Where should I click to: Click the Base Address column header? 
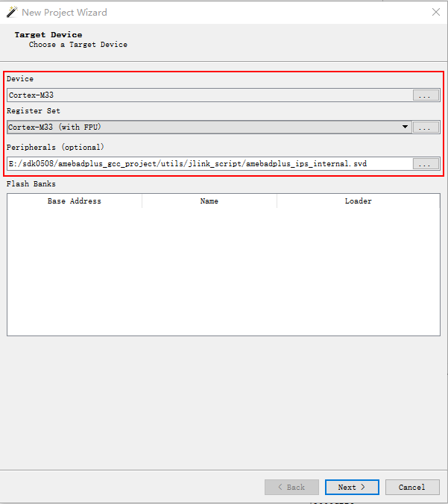pyautogui.click(x=75, y=201)
